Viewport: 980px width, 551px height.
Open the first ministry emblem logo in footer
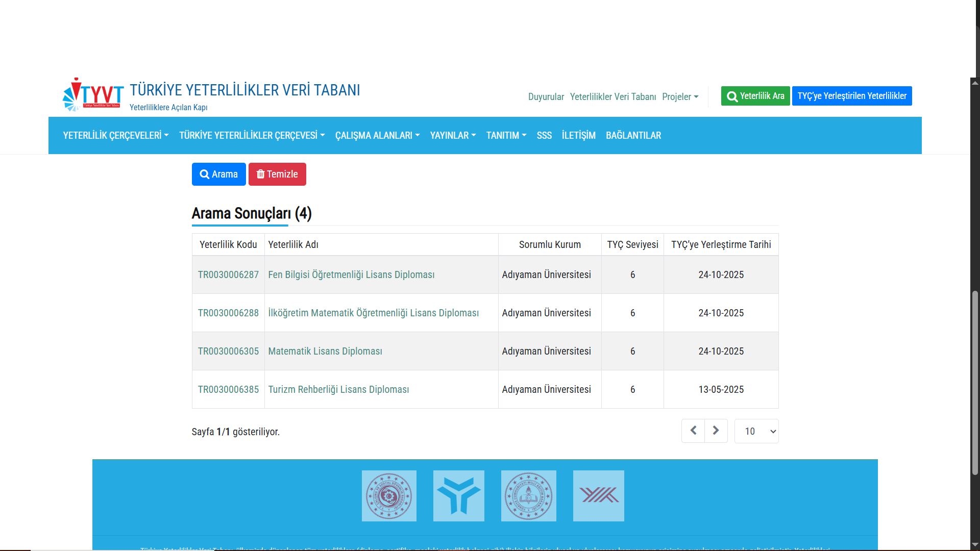point(389,496)
